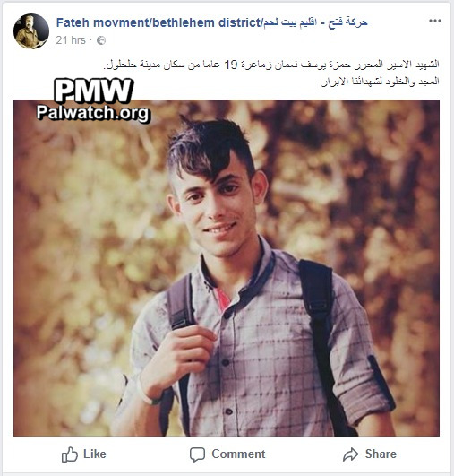Click the Palwatch.org watermark text
Screen dimensions: 454x476
click(93, 113)
